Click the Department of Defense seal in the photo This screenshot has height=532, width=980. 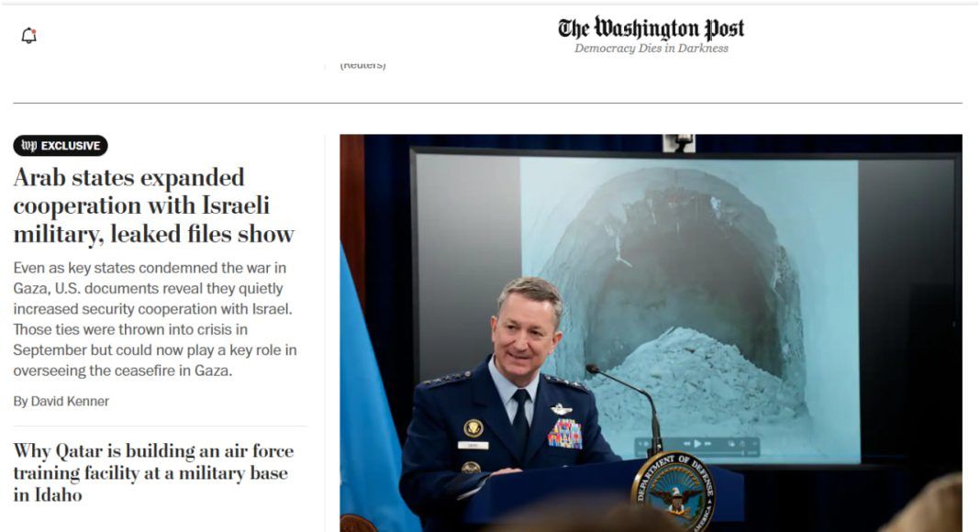[674, 491]
